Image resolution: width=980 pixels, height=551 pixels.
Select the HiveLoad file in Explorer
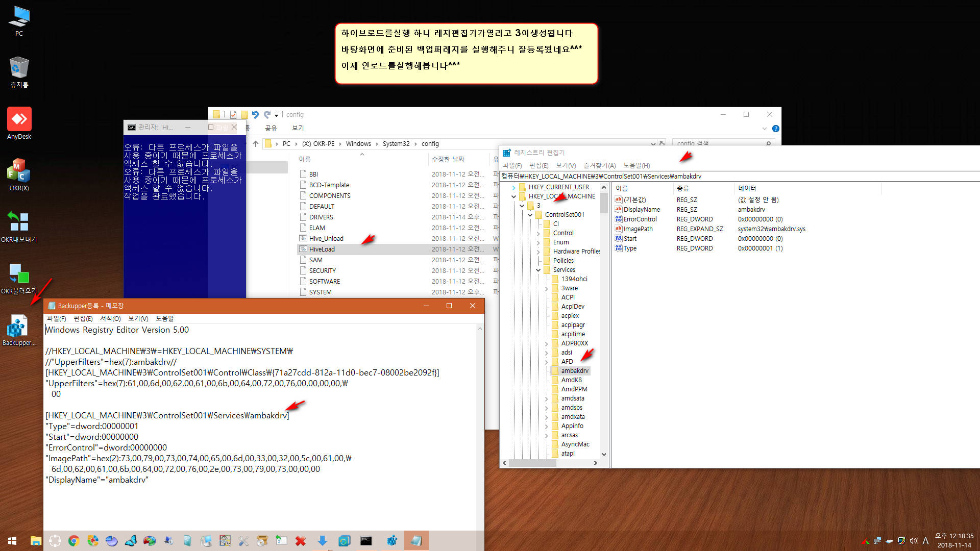pyautogui.click(x=322, y=249)
